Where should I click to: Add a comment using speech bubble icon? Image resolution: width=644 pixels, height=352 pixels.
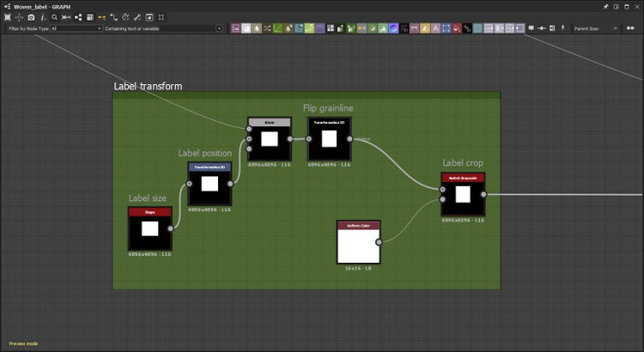click(x=530, y=28)
